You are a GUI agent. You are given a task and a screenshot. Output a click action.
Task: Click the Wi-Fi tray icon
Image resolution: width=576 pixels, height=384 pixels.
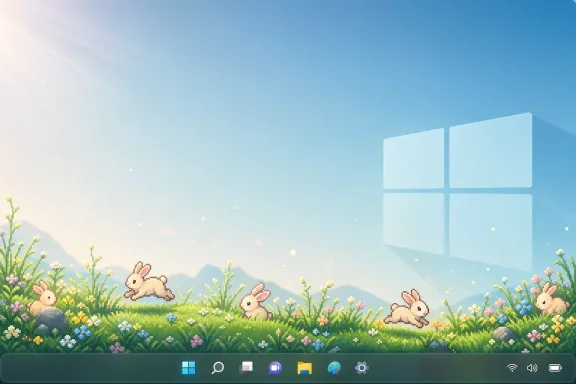(512, 367)
